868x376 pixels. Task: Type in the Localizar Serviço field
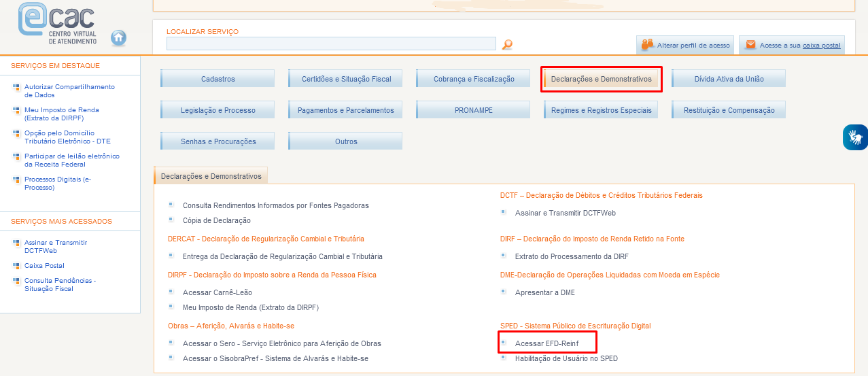point(331,44)
